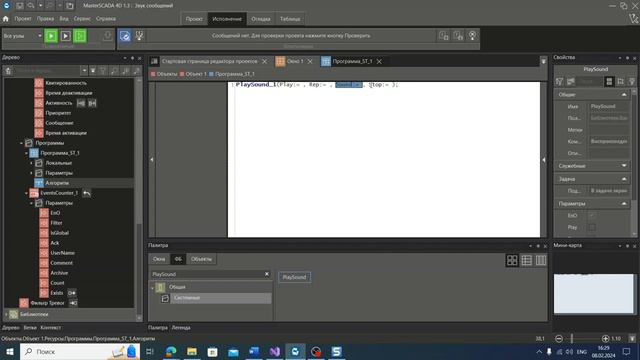Clear the PlaySound palette search
This screenshot has height=360, width=640.
(267, 274)
